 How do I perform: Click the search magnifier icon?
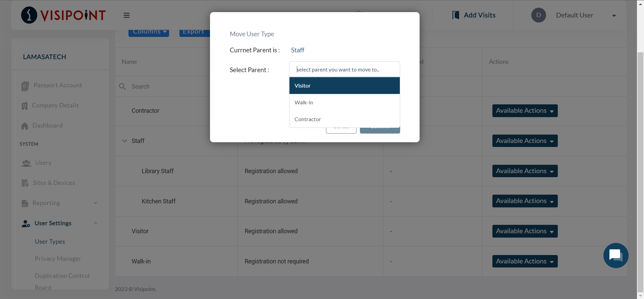point(122,87)
